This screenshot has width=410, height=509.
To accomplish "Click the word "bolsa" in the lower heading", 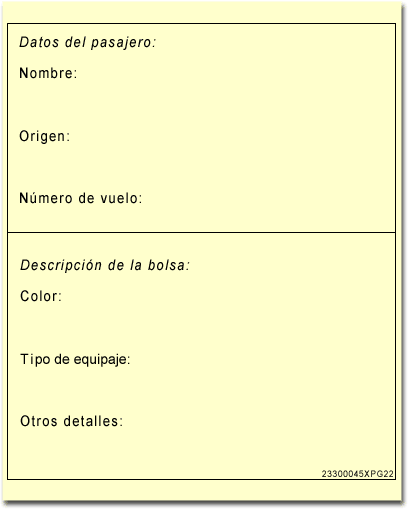I will pyautogui.click(x=169, y=265).
